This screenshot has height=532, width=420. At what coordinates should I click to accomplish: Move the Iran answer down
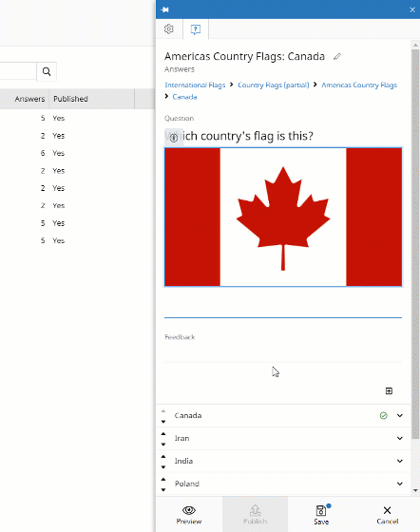[163, 445]
